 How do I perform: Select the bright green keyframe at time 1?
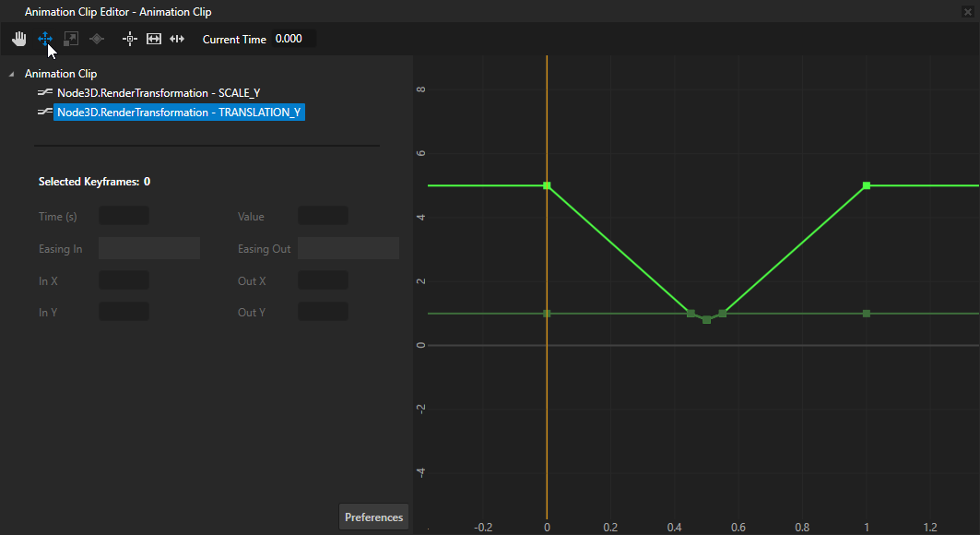(867, 185)
